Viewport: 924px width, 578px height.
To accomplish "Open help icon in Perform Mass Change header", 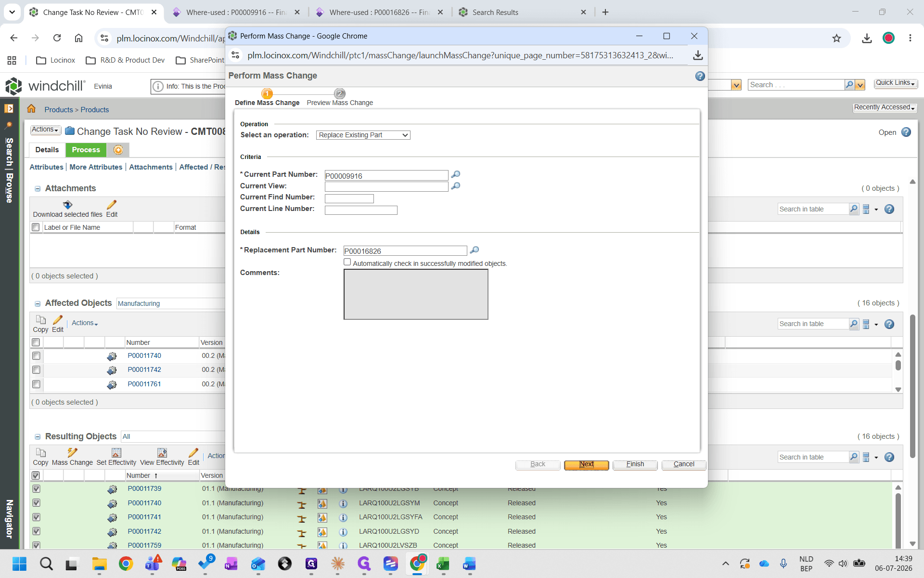I will tap(700, 76).
